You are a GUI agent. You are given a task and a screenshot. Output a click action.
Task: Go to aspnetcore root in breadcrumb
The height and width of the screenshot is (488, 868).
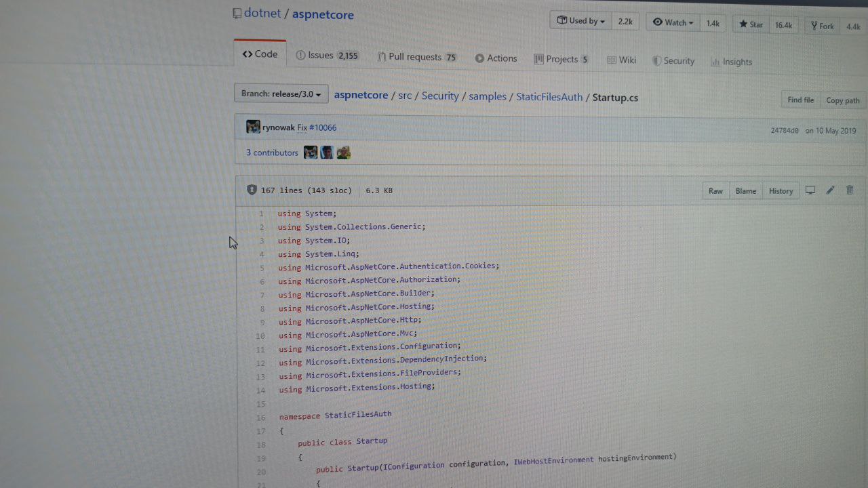tap(361, 95)
